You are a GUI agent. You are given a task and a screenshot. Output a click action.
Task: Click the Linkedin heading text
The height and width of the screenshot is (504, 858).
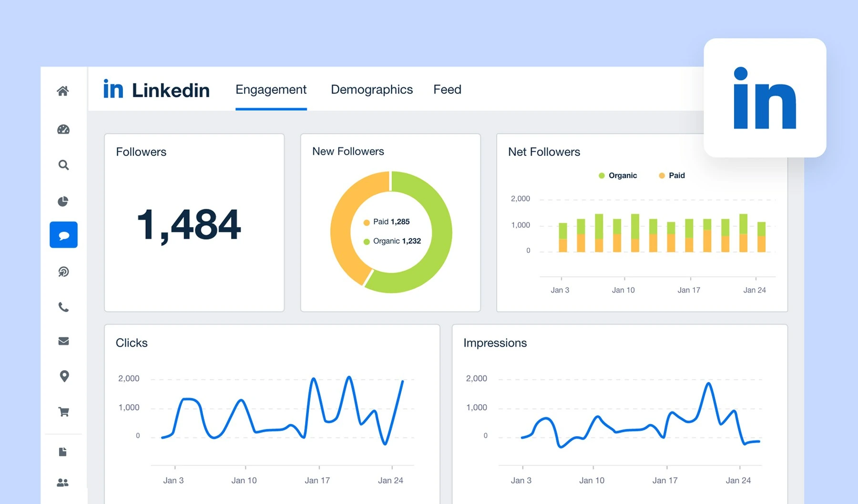(x=171, y=90)
